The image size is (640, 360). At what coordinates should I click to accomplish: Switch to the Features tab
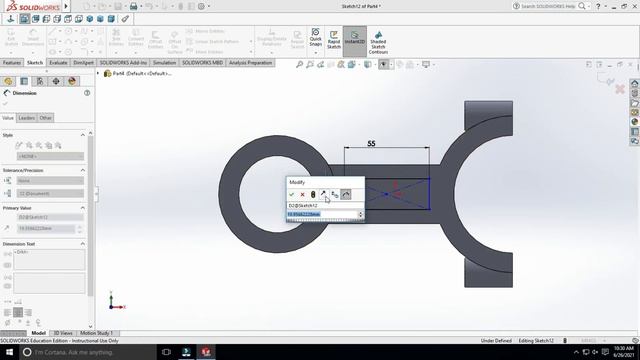click(11, 63)
